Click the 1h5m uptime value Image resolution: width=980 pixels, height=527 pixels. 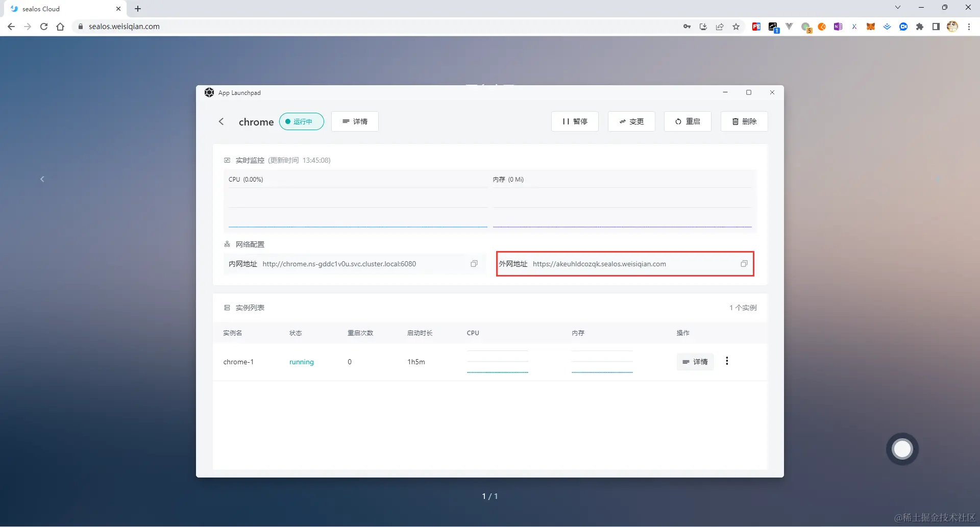pyautogui.click(x=416, y=362)
